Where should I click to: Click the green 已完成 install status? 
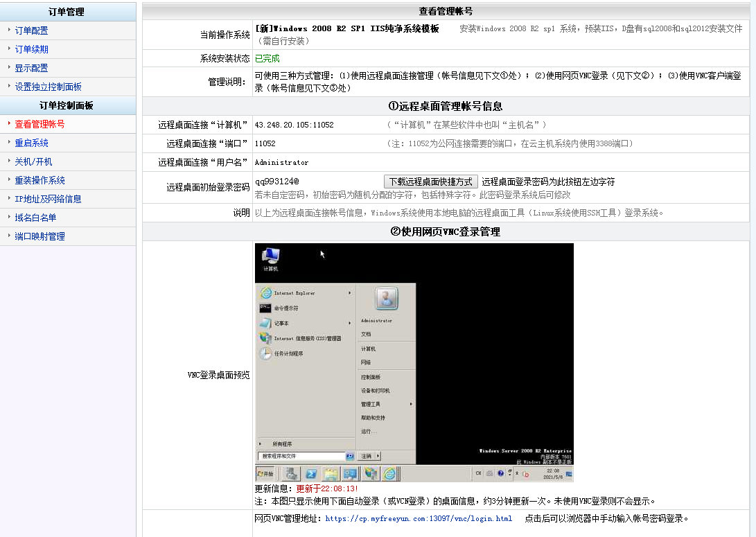click(x=267, y=58)
